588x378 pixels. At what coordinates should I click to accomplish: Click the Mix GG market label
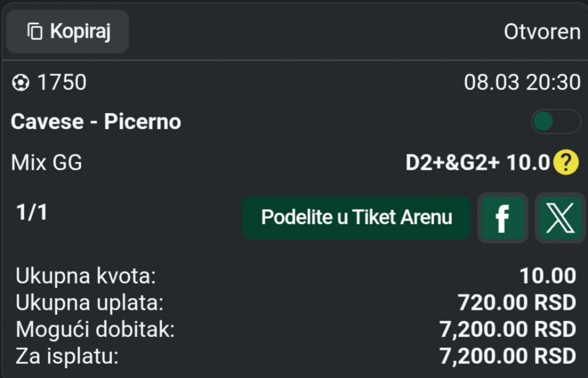tap(47, 163)
